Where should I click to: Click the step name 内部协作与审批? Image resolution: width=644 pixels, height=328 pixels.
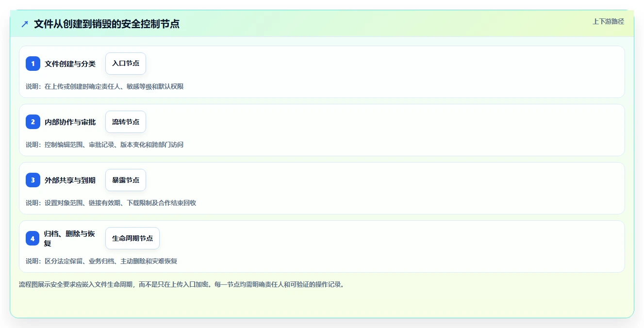pos(70,122)
